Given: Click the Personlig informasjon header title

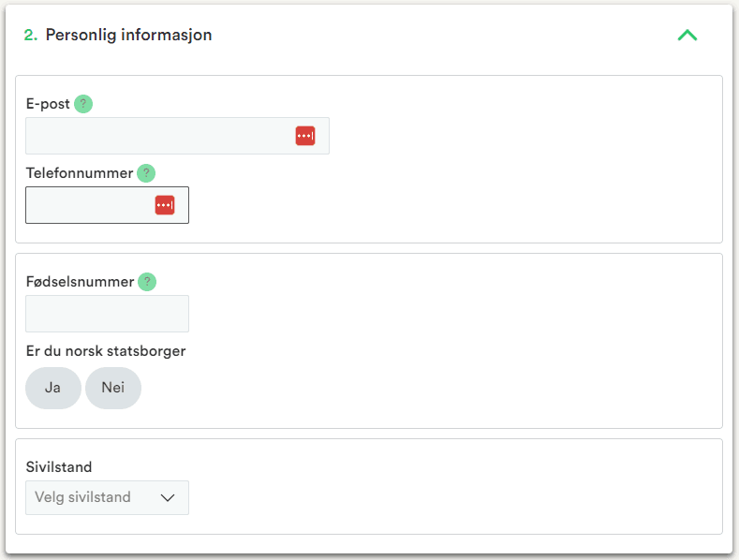Looking at the screenshot, I should click(128, 36).
